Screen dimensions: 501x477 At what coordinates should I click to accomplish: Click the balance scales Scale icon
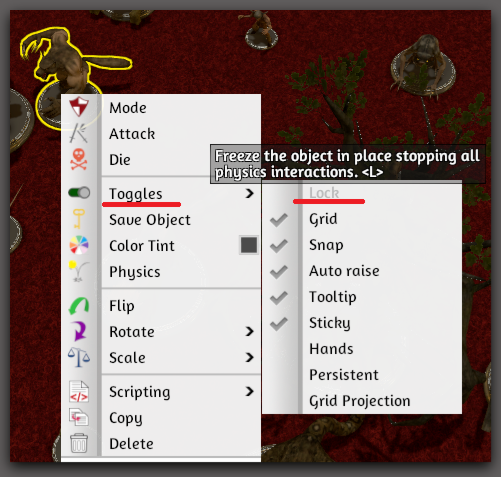(x=79, y=357)
